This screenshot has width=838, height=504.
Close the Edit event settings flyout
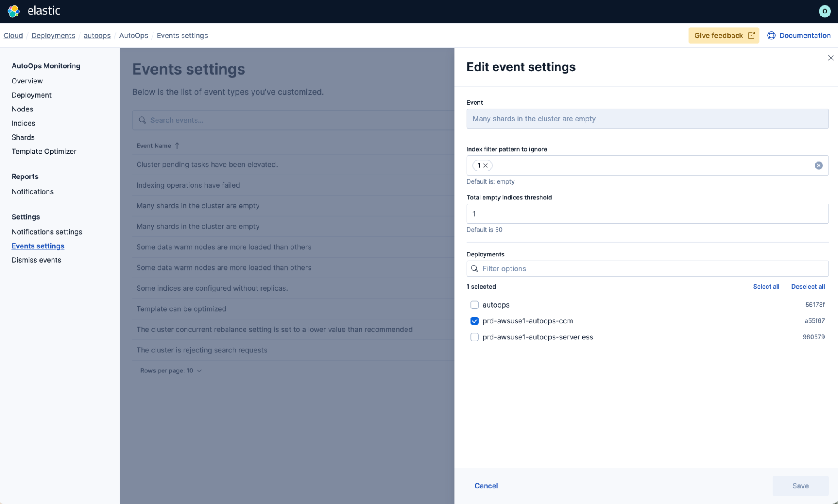click(830, 58)
